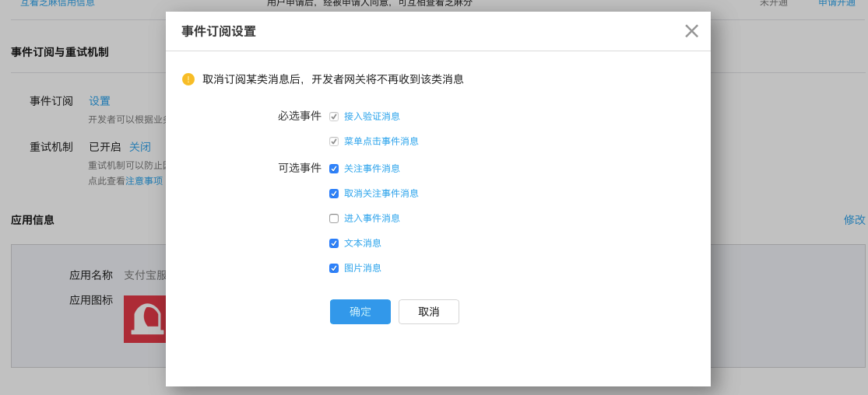Close the 事件订阅设置 dialog with the X
This screenshot has width=868, height=395.
[x=691, y=31]
